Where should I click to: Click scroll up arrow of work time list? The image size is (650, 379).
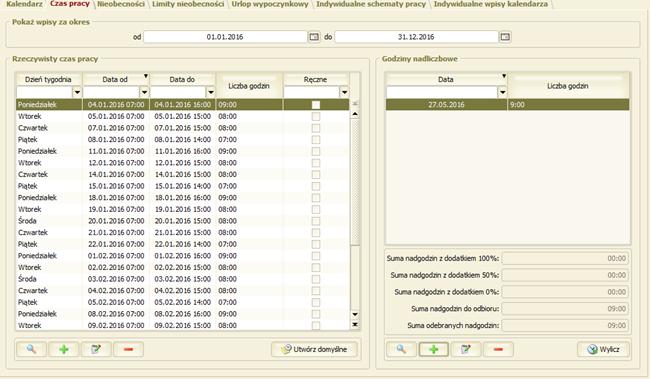pos(355,114)
